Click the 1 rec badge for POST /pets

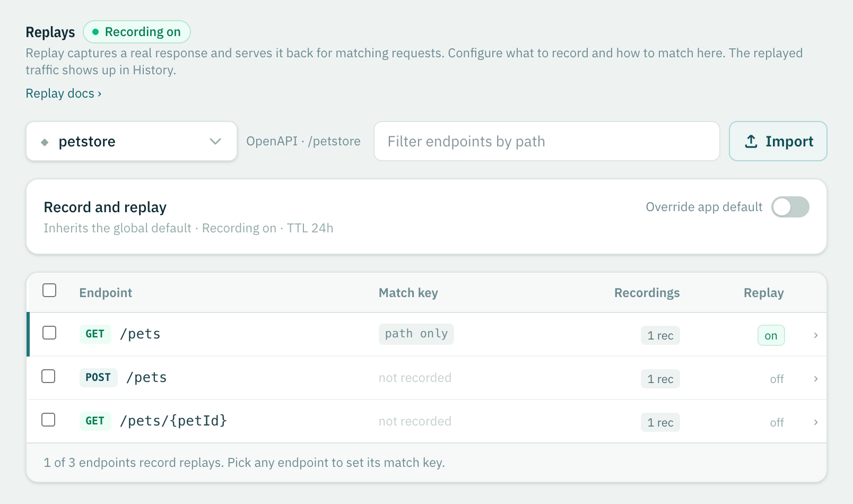(660, 379)
